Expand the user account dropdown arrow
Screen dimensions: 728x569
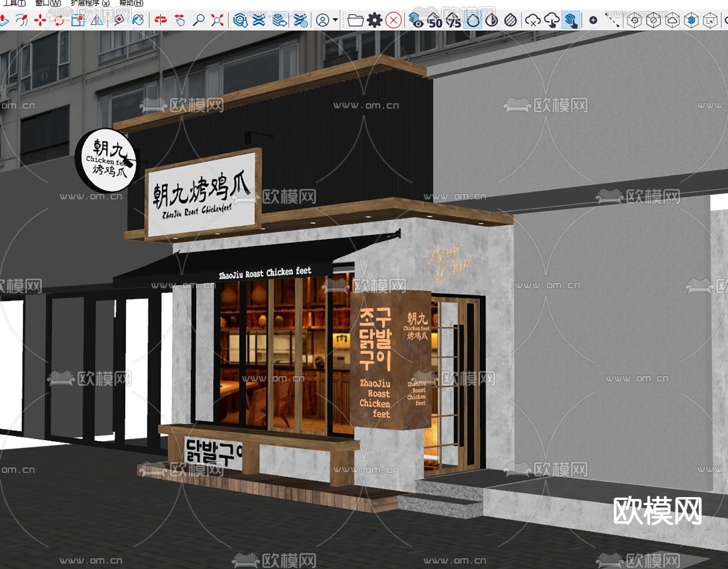[335, 20]
